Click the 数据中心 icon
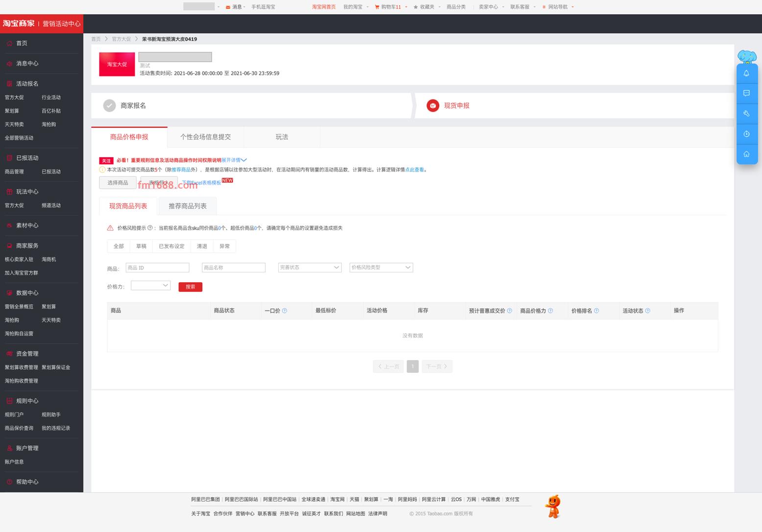 9,293
